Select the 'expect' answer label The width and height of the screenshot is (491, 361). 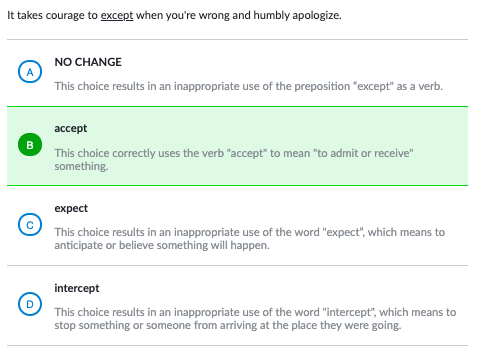pos(71,208)
